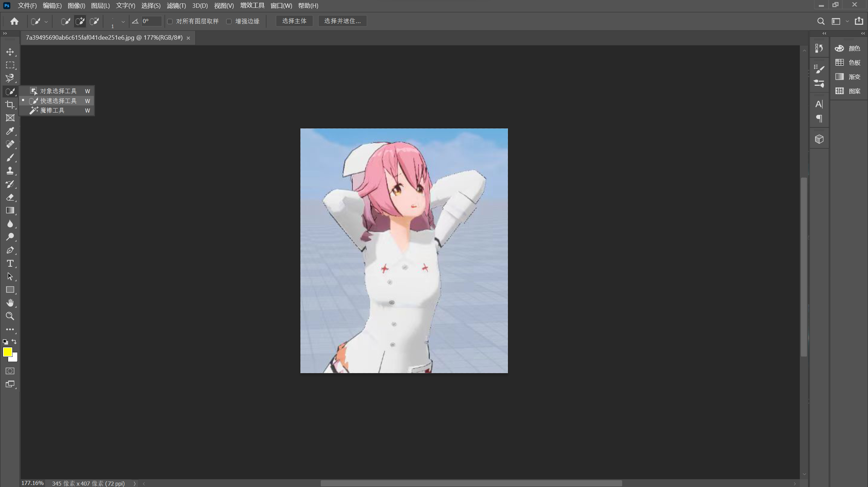The height and width of the screenshot is (487, 868).
Task: Select the Eyedropper tool
Action: pos(10,131)
